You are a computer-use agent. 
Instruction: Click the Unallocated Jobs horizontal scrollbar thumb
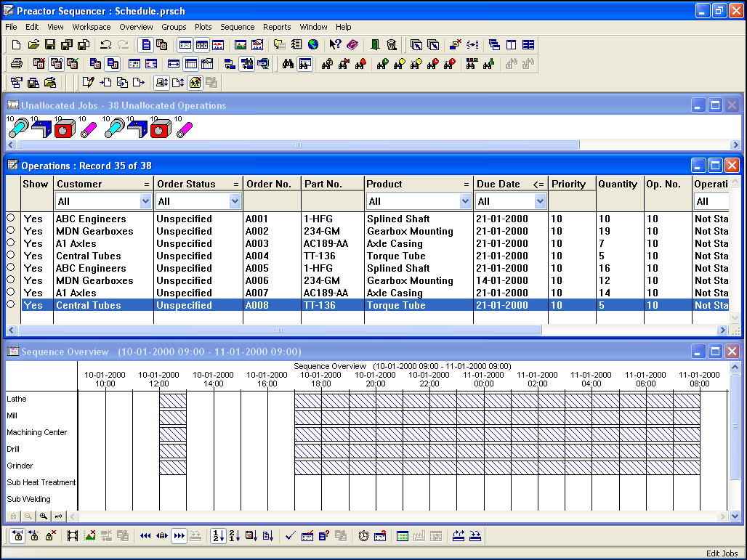tap(298, 145)
